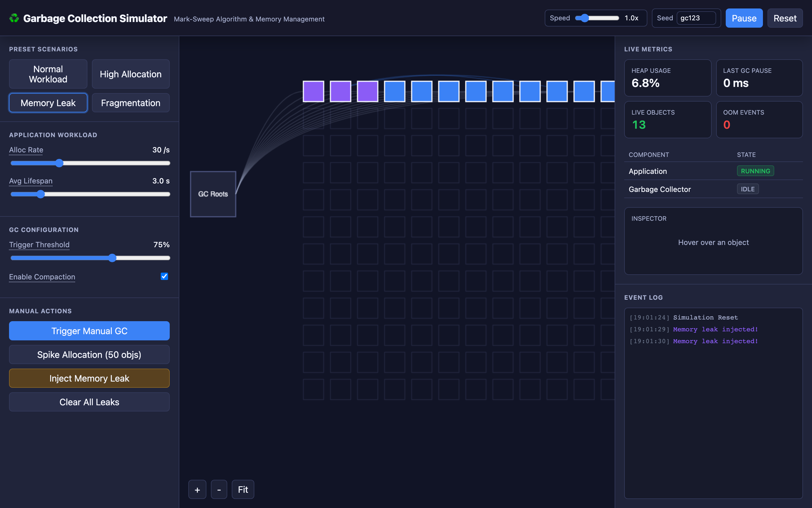Adjust the simulation Speed slider

pos(597,18)
